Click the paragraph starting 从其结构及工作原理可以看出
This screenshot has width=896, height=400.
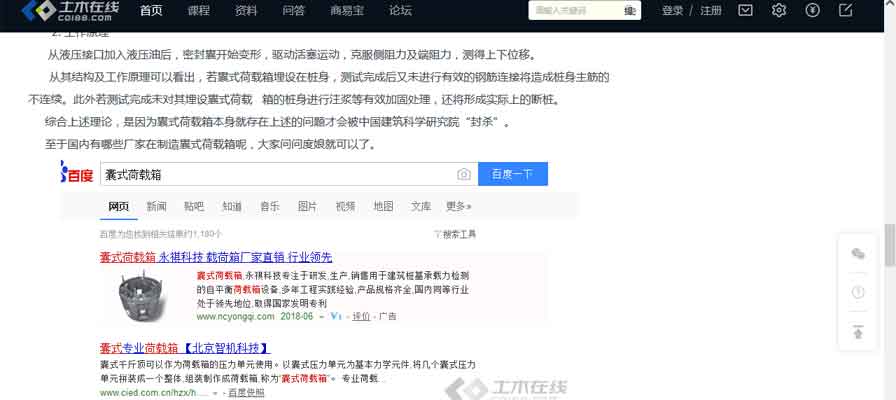pos(318,88)
